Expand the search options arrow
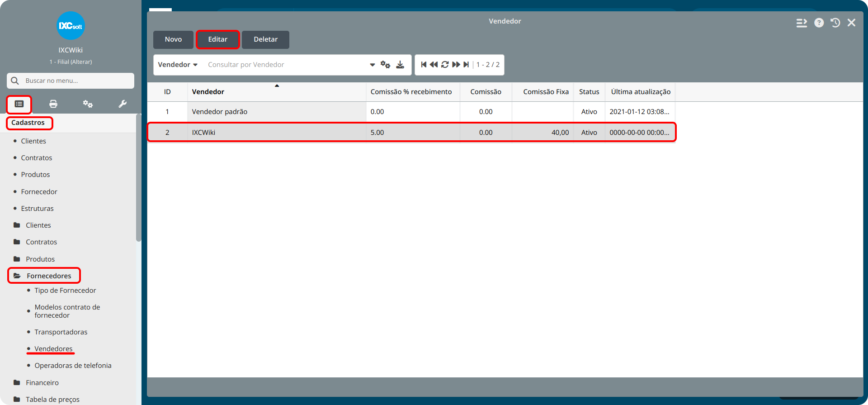868x405 pixels. point(373,65)
